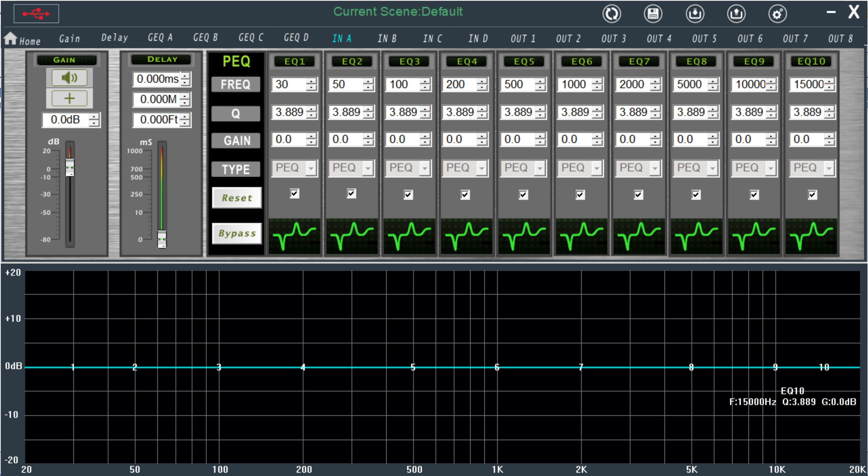Open the gear settings icon

[778, 14]
